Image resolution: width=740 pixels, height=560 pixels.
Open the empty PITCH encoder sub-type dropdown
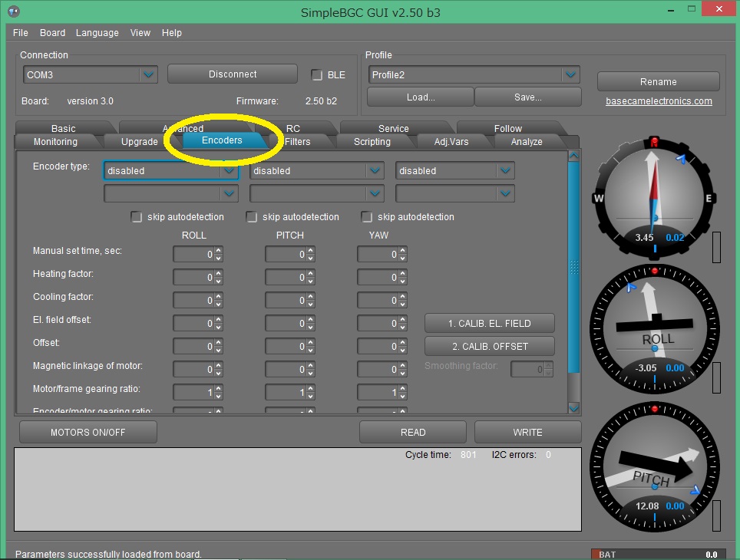coord(317,193)
